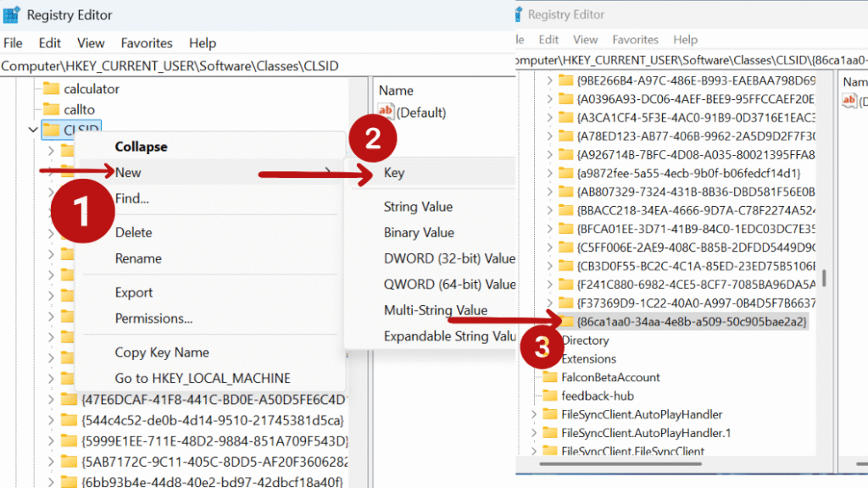
Task: Select String Value in the New submenu
Action: click(x=431, y=207)
